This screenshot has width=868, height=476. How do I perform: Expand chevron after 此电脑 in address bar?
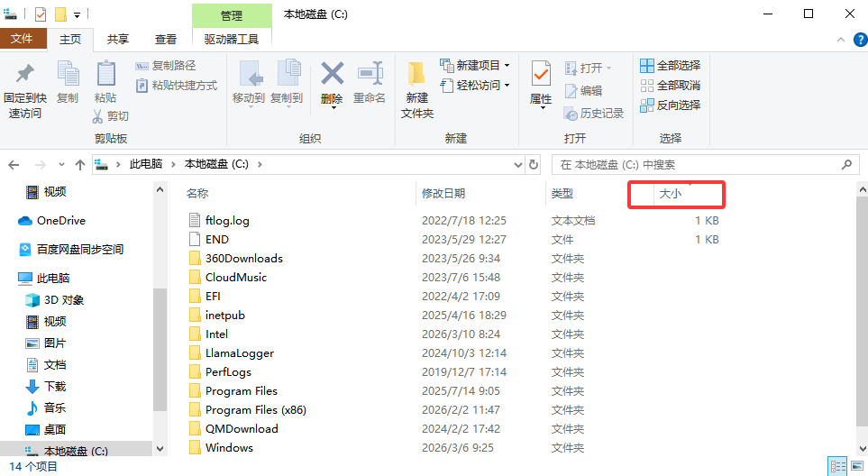[173, 164]
